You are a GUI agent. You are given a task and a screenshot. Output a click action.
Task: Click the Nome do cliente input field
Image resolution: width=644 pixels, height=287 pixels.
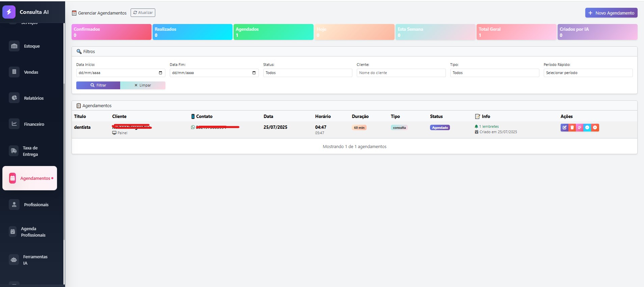(x=401, y=73)
